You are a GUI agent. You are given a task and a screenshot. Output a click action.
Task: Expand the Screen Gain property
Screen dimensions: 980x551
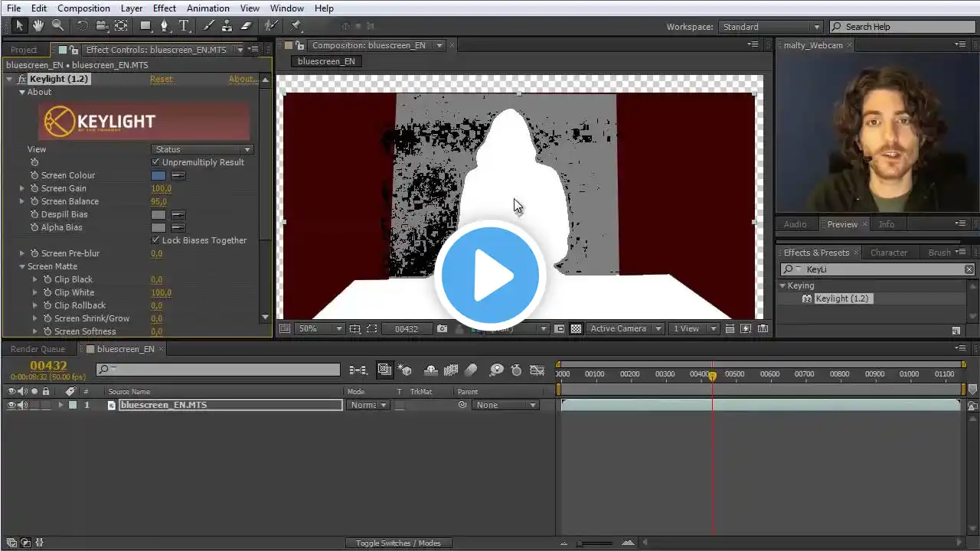tap(22, 188)
